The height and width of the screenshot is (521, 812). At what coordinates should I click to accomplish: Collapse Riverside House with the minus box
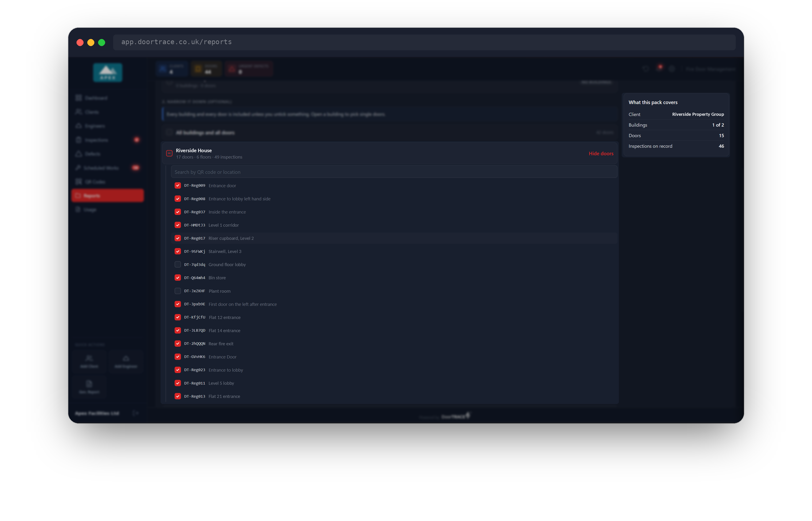pos(169,154)
